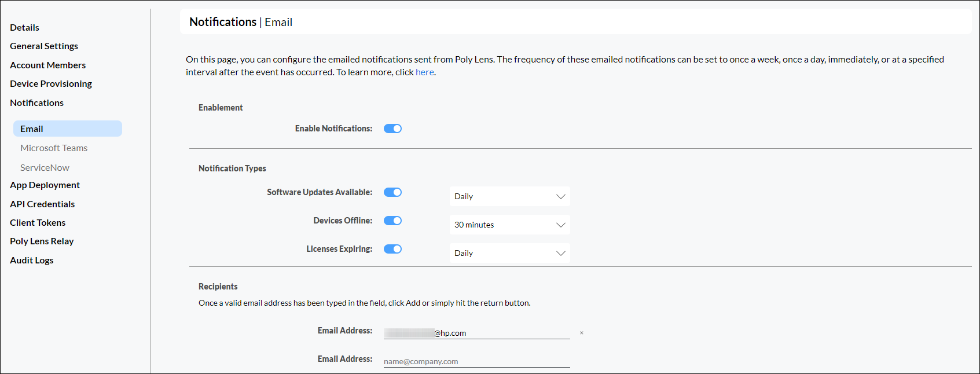Open General Settings in the sidebar
Viewport: 980px width, 374px height.
click(x=44, y=46)
